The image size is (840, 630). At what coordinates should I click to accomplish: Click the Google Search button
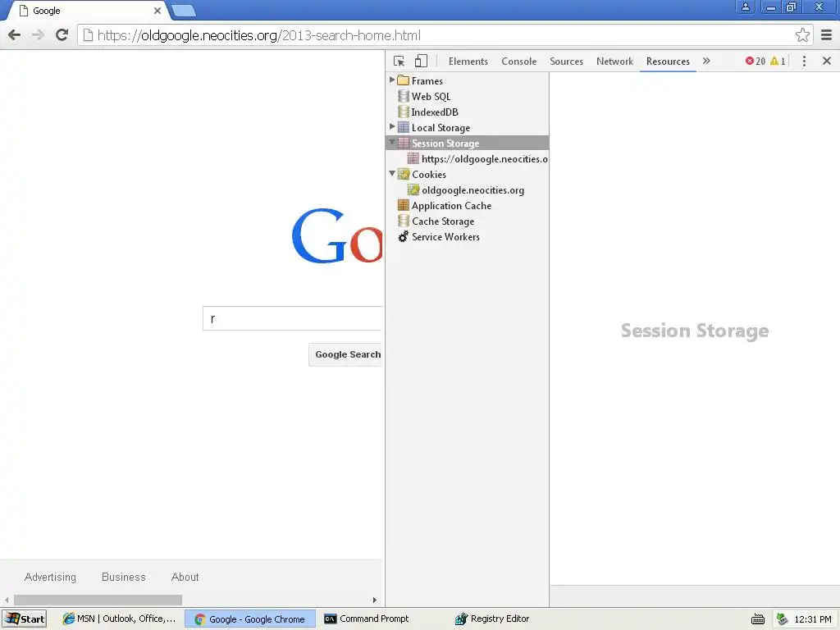click(x=345, y=354)
